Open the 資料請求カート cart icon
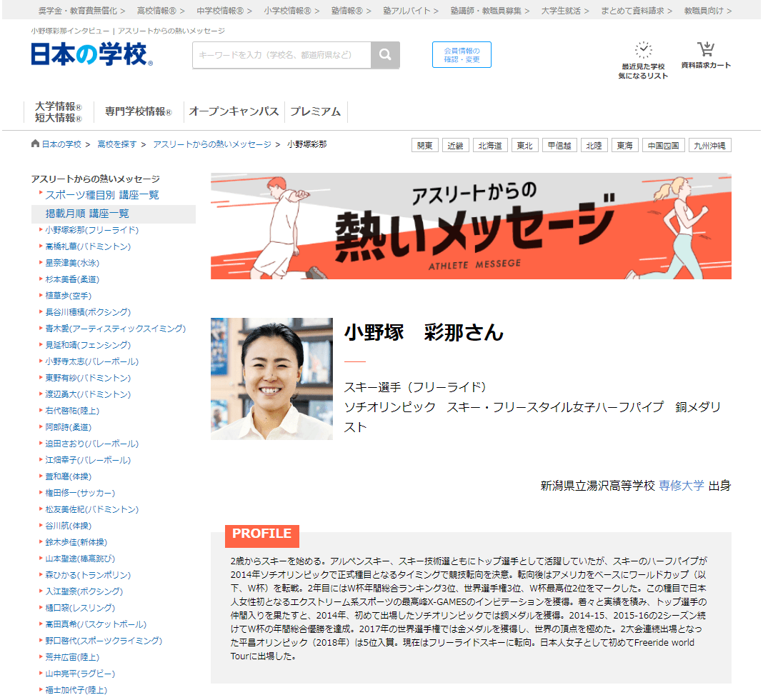The width and height of the screenshot is (768, 700). pyautogui.click(x=707, y=49)
